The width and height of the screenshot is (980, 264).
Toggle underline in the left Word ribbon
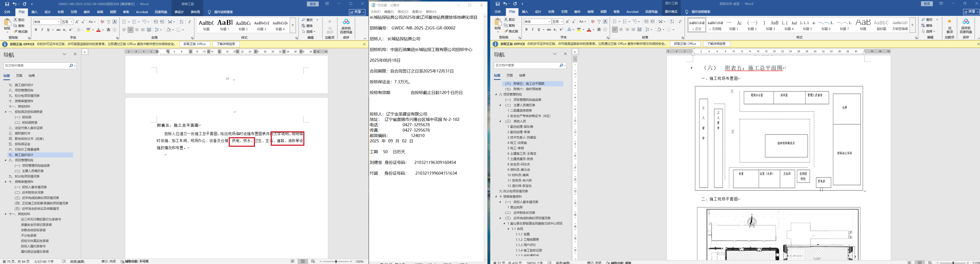(48, 30)
